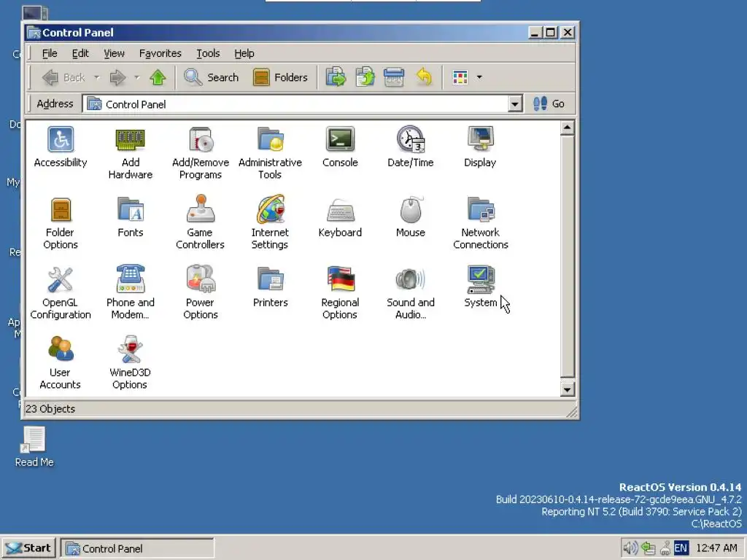The width and height of the screenshot is (747, 560).
Task: Click the Search toolbar button
Action: click(x=211, y=77)
